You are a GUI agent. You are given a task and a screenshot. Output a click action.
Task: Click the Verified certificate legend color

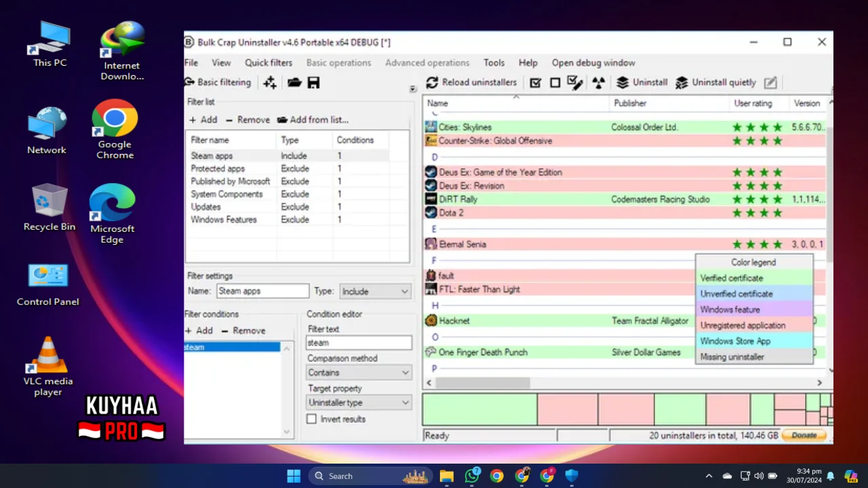[x=754, y=278]
